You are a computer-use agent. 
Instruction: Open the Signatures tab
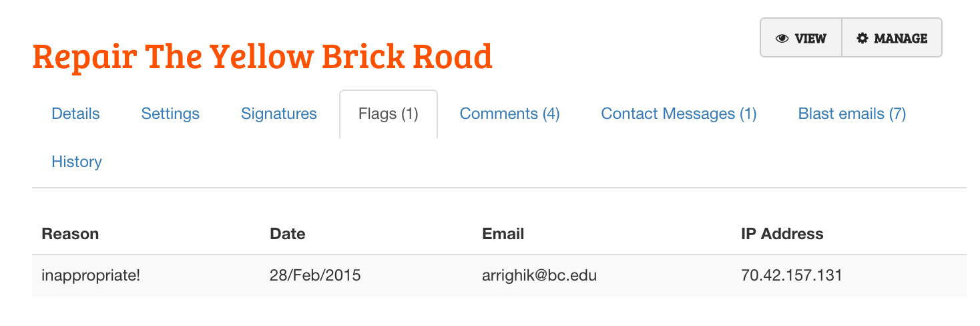coord(279,114)
